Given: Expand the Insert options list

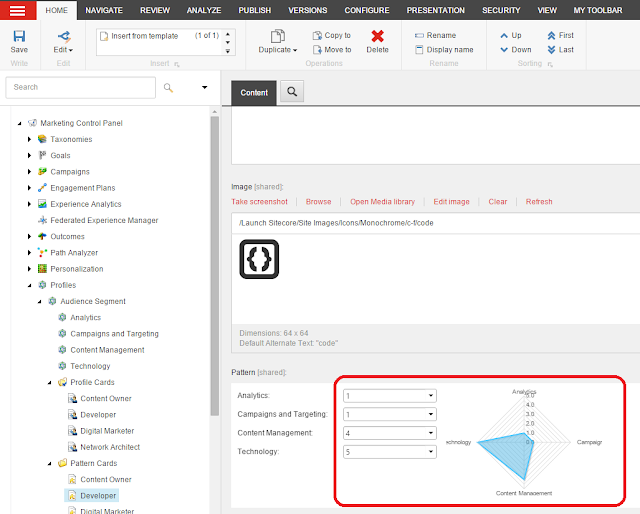Looking at the screenshot, I should [228, 51].
